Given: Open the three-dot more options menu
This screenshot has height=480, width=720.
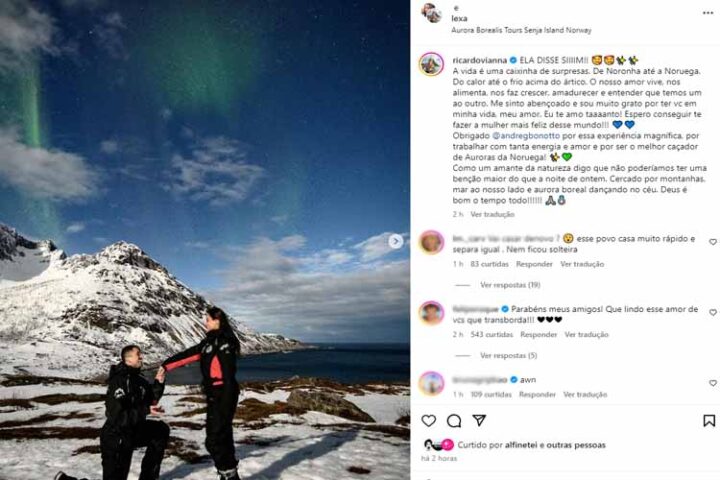Looking at the screenshot, I should 708,13.
